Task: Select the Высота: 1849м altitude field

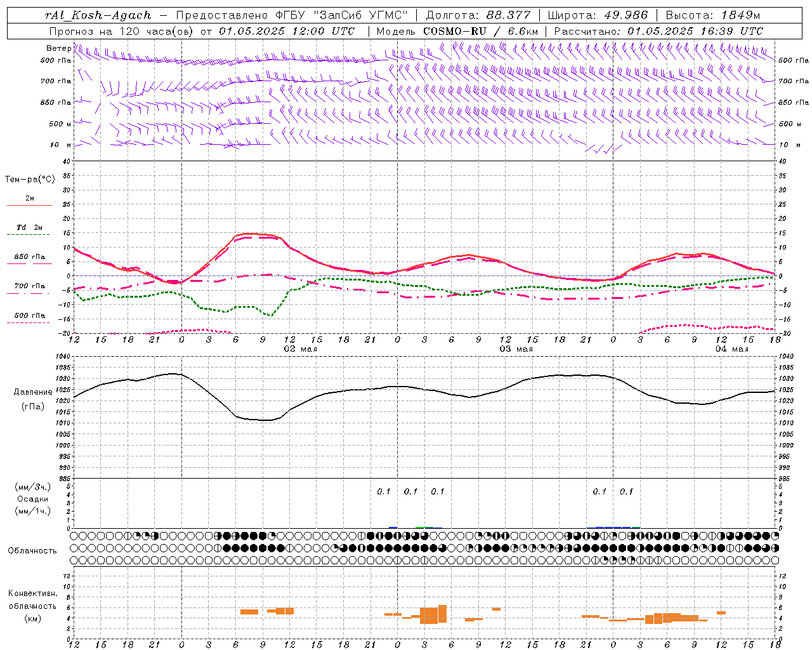Action: [x=713, y=15]
